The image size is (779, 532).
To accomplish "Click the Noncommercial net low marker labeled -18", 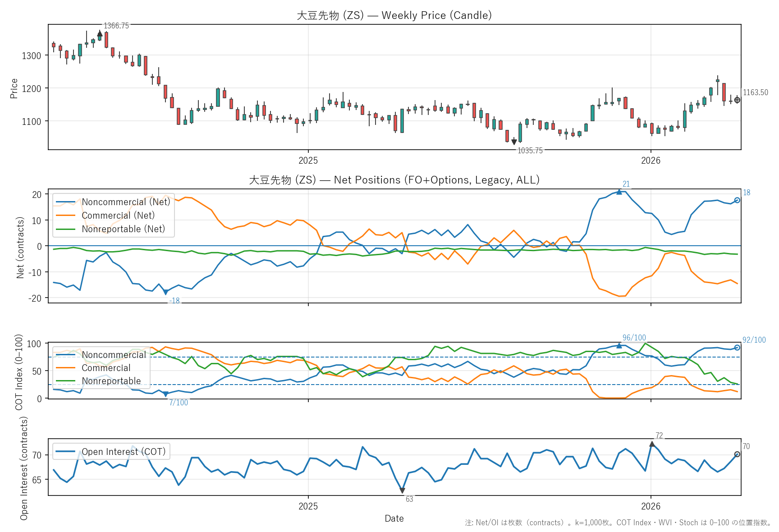I will 165,292.
